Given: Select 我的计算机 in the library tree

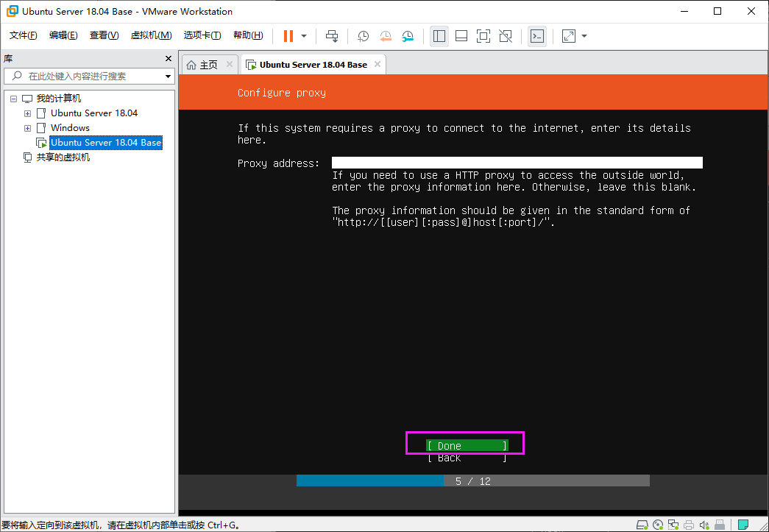Looking at the screenshot, I should pyautogui.click(x=59, y=99).
